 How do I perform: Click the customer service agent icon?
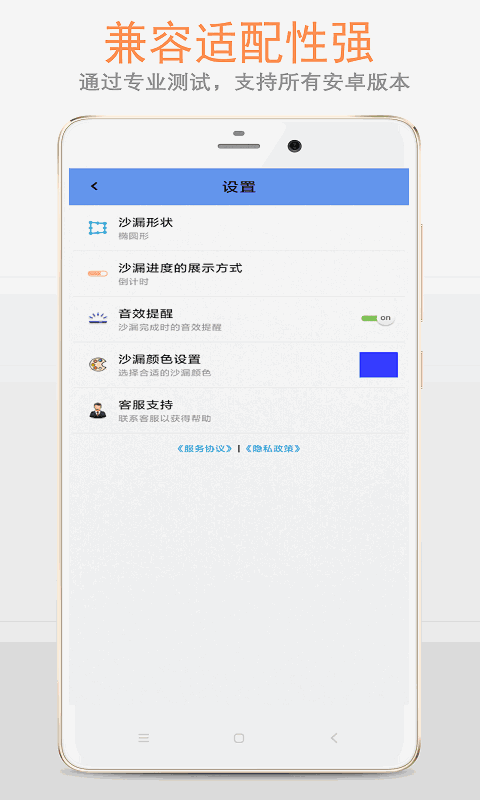click(97, 410)
